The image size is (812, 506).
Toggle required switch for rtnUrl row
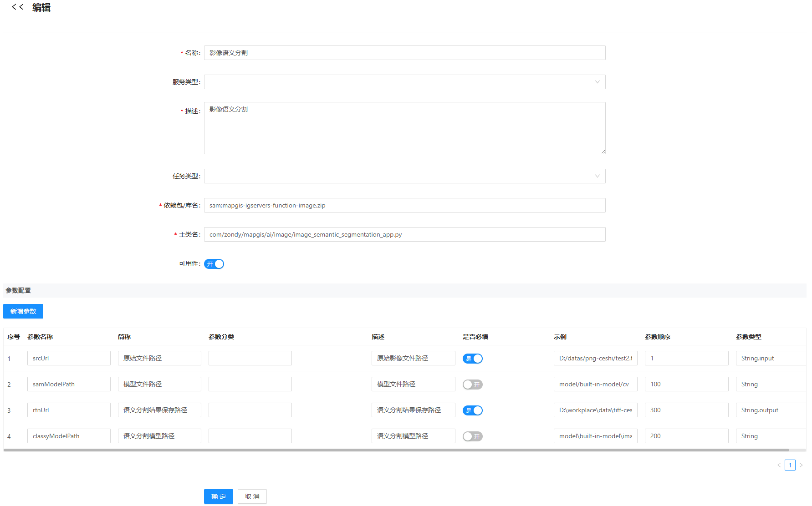[472, 410]
